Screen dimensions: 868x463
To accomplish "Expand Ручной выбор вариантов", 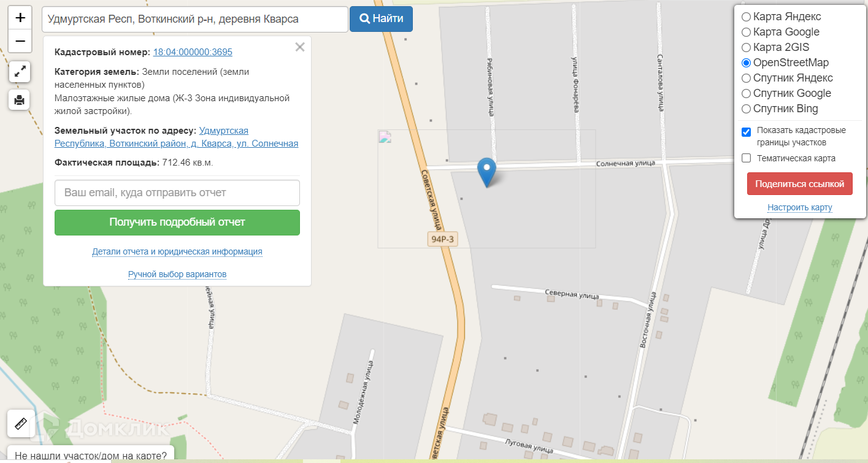I will [177, 274].
